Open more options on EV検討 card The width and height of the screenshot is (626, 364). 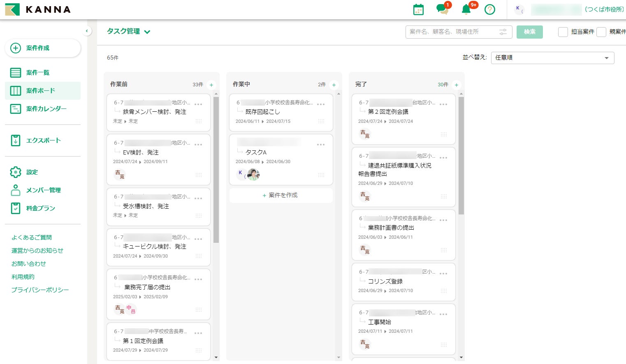pos(198,145)
